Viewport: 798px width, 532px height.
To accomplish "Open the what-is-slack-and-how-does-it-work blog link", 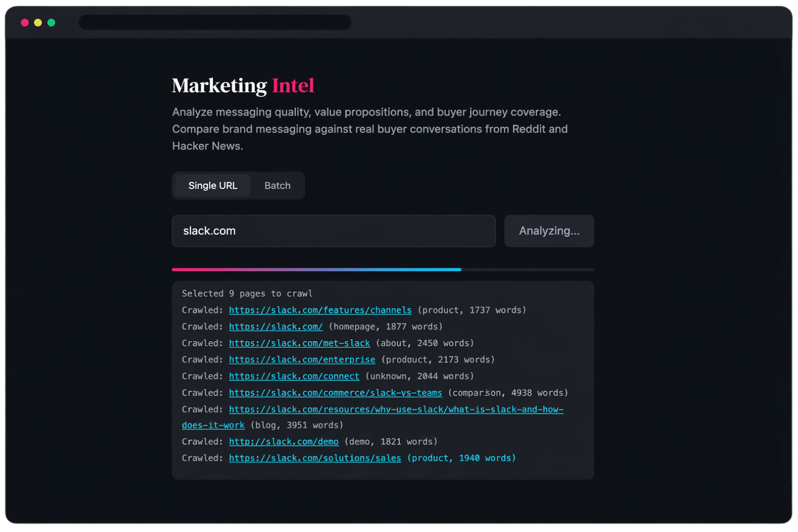I will (396, 409).
